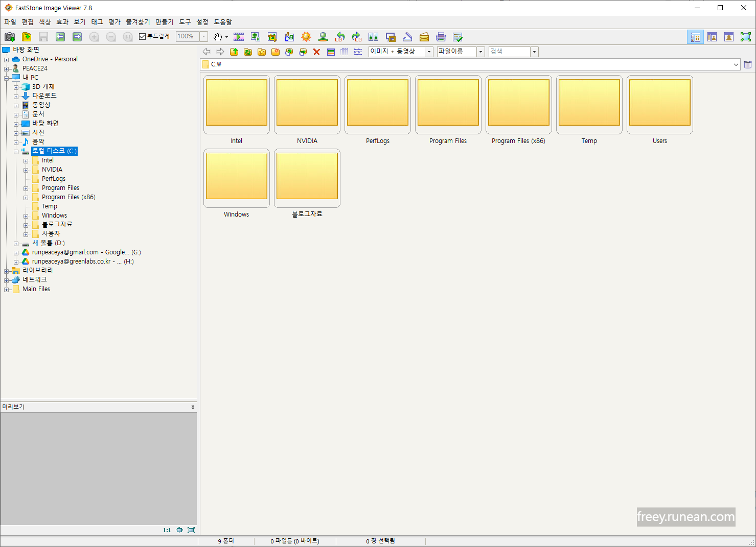
Task: Open the clone stamp tool icon
Action: click(x=323, y=37)
